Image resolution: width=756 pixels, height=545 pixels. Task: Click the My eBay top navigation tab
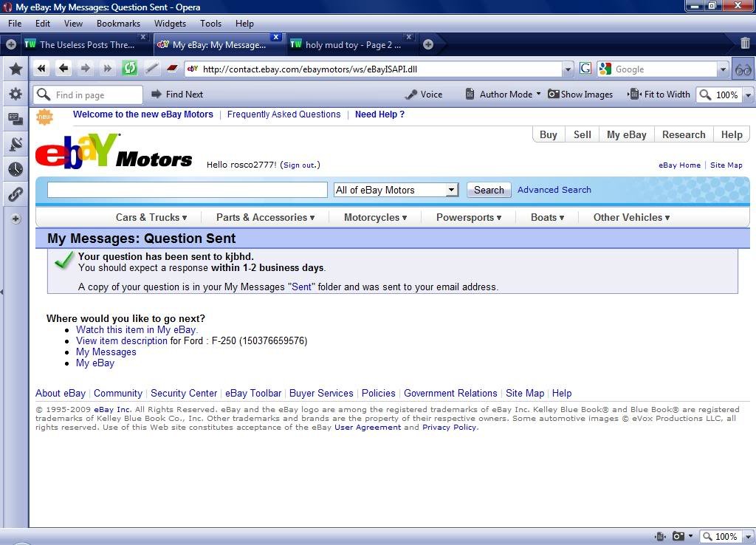[626, 135]
